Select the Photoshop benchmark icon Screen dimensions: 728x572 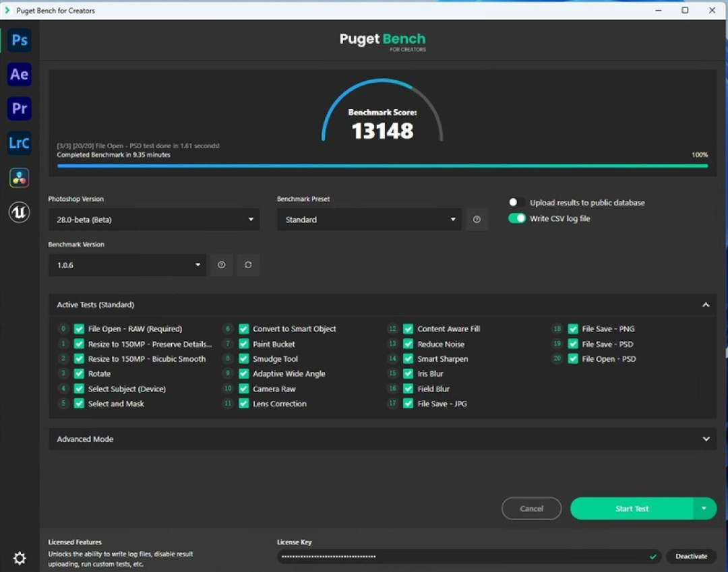pos(19,40)
